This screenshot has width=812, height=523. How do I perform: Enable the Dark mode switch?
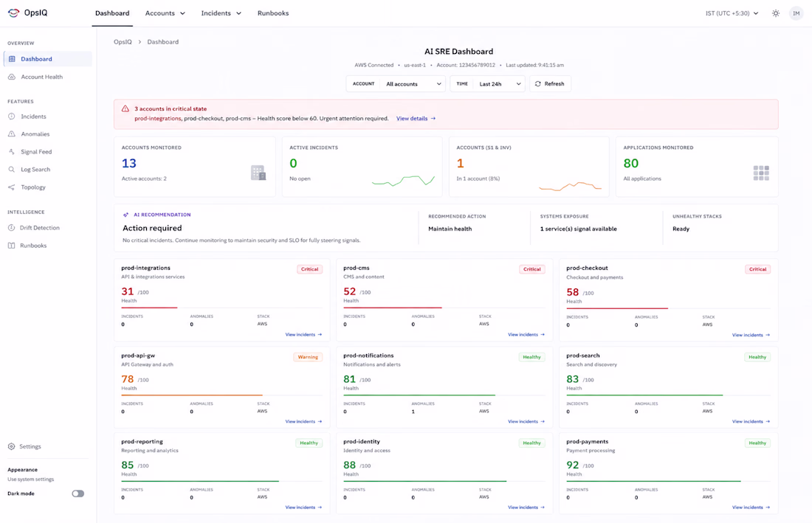click(78, 493)
